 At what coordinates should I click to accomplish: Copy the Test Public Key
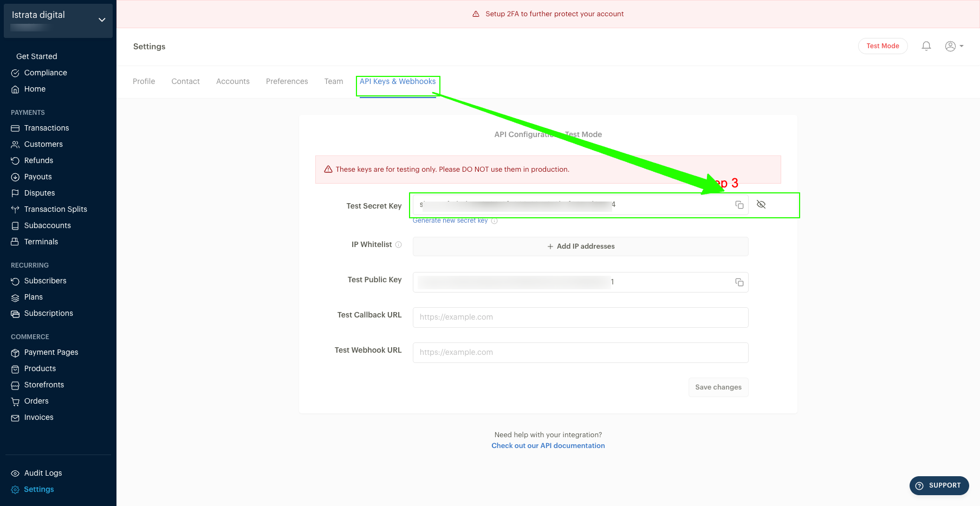(x=739, y=282)
